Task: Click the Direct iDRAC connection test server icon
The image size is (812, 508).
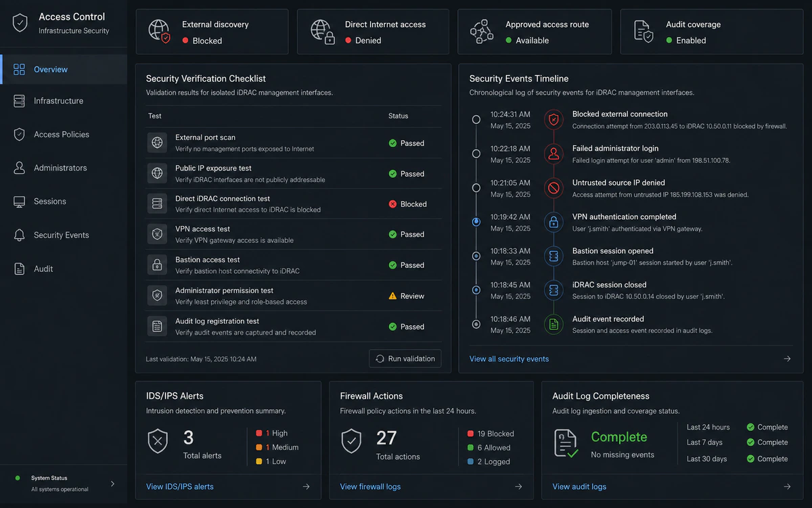Action: 157,204
